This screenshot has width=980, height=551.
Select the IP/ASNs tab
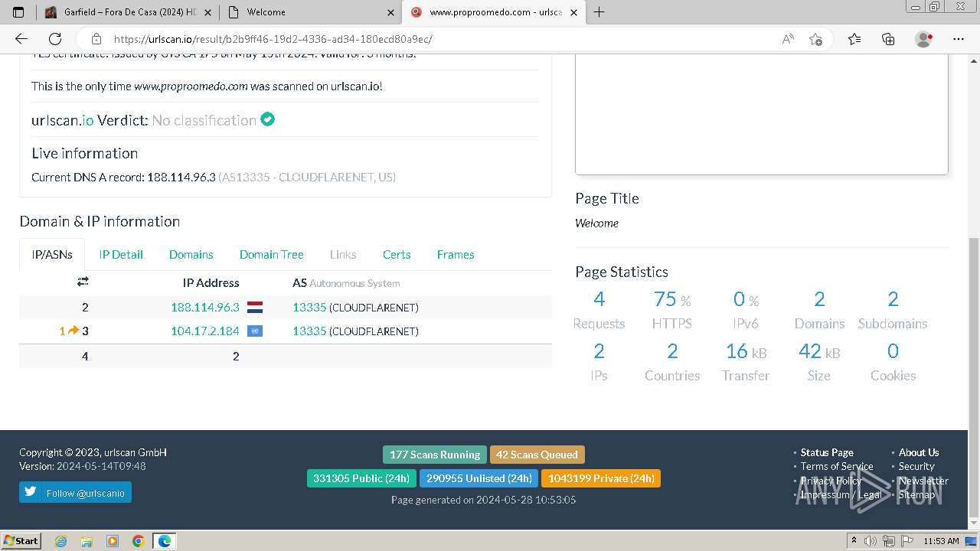52,255
